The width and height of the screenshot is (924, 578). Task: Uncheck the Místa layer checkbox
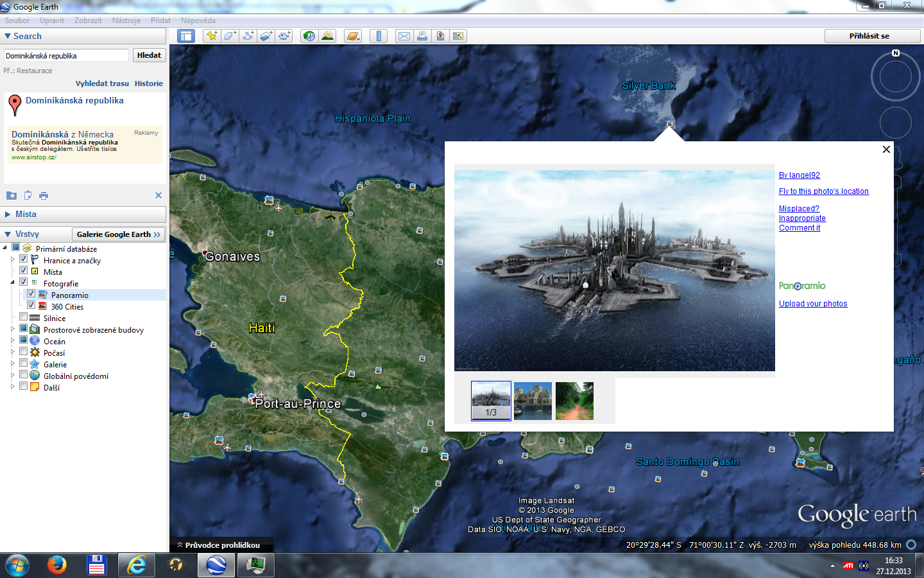[x=24, y=271]
